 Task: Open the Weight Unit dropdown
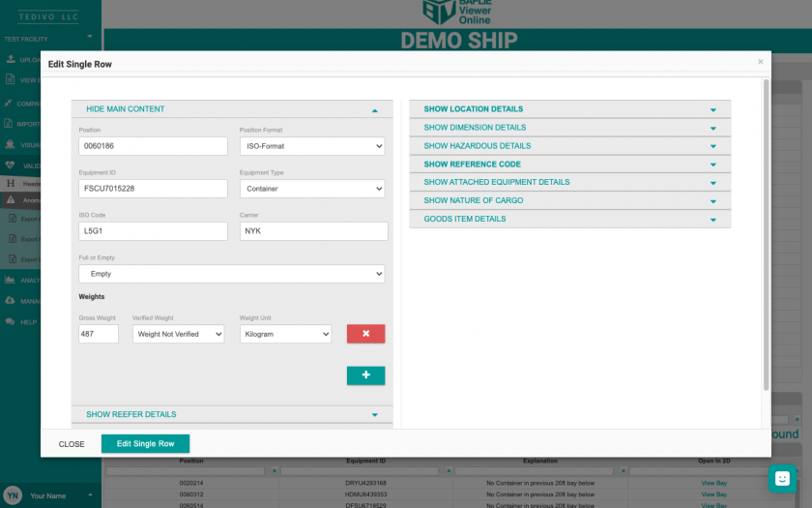coord(285,334)
